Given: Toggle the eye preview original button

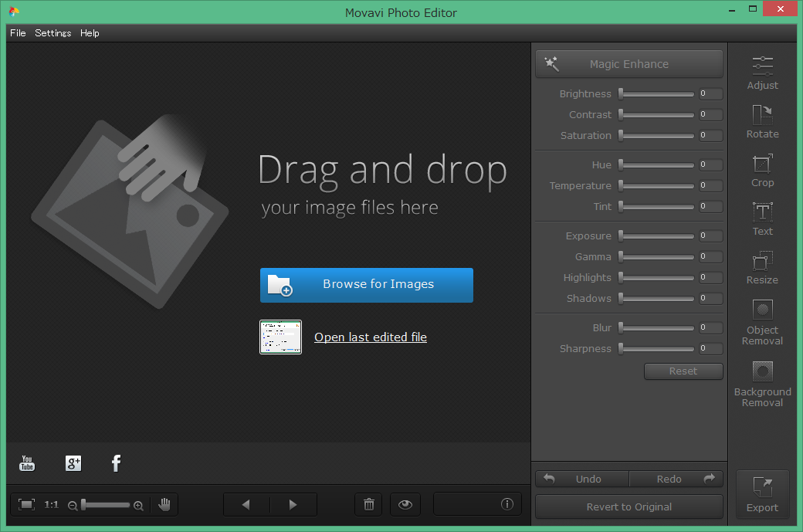Looking at the screenshot, I should tap(405, 505).
